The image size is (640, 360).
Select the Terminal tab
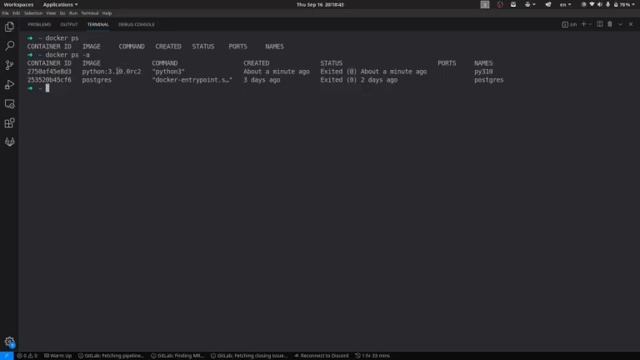[x=98, y=24]
